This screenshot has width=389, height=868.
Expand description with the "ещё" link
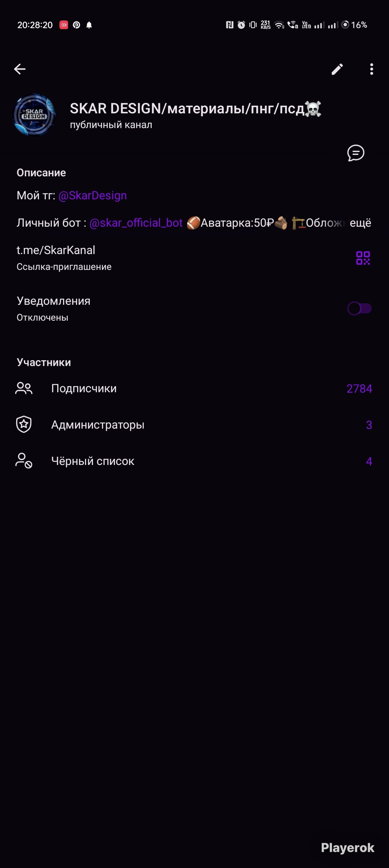pyautogui.click(x=360, y=223)
